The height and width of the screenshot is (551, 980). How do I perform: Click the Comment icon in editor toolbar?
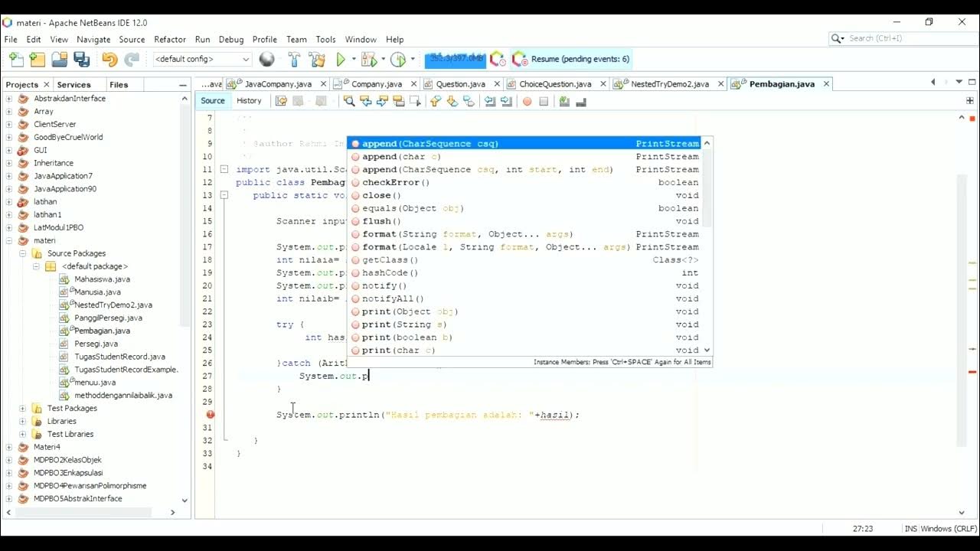[x=564, y=101]
